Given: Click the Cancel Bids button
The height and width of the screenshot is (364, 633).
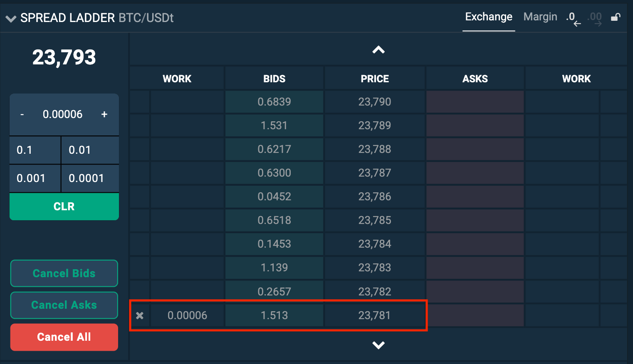Looking at the screenshot, I should [64, 273].
